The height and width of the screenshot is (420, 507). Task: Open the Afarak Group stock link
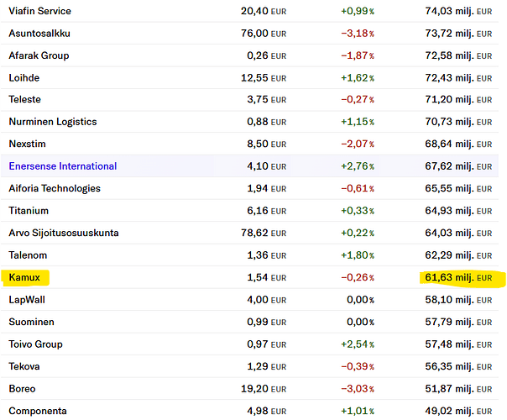coord(39,55)
